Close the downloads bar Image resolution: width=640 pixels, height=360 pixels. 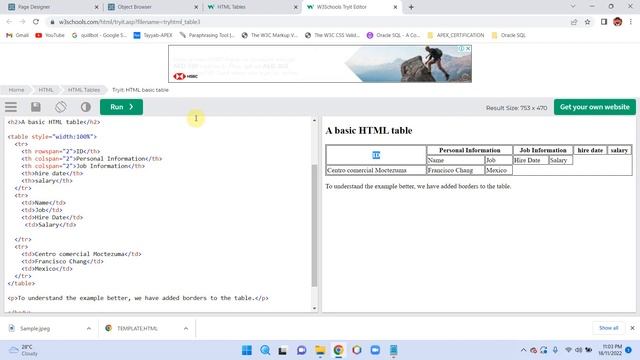pos(632,328)
